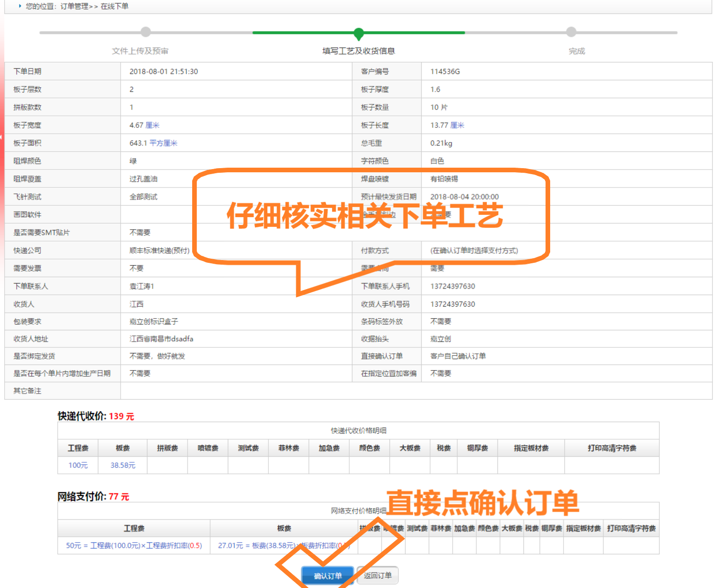Click the 27.01元 board fee discount formula
This screenshot has width=716, height=588.
click(x=283, y=546)
